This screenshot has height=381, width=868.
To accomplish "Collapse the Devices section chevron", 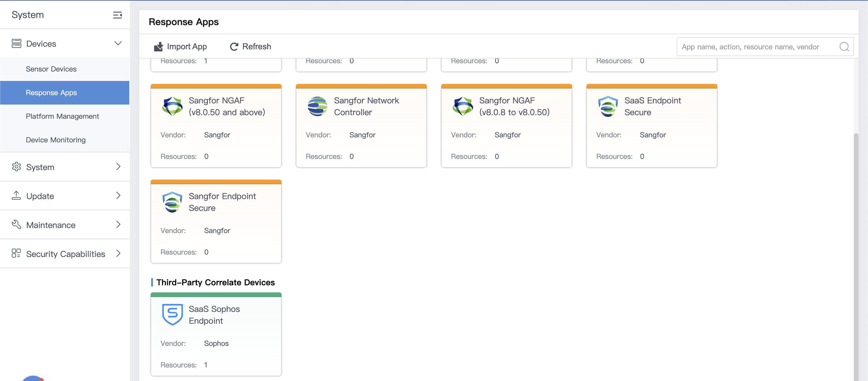I will point(118,43).
